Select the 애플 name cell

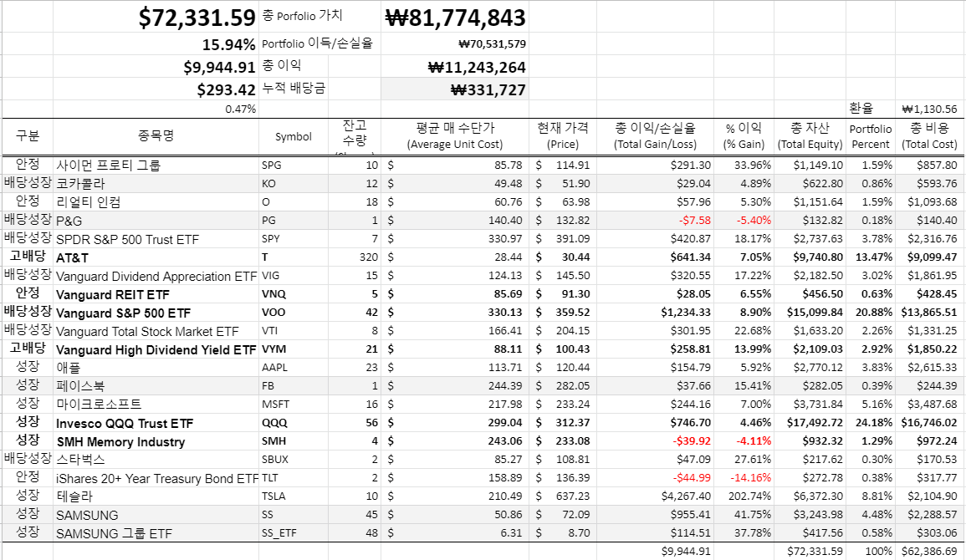(156, 368)
